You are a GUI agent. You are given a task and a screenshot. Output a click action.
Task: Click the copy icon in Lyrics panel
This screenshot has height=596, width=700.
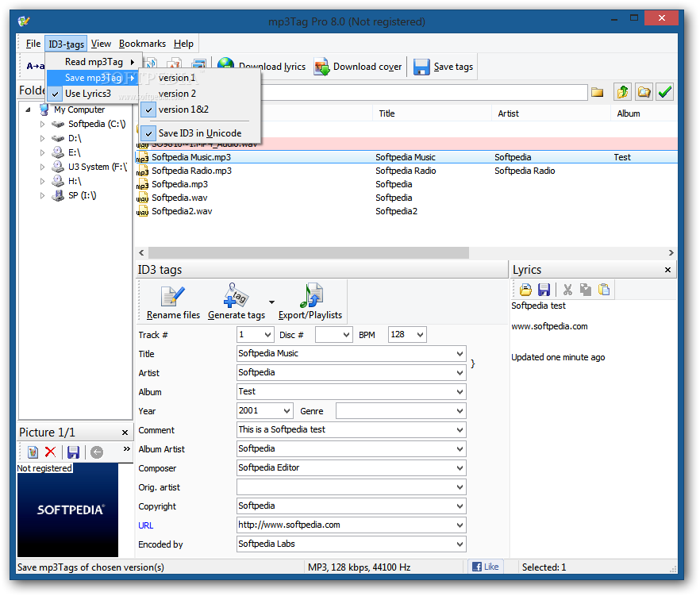coord(585,290)
